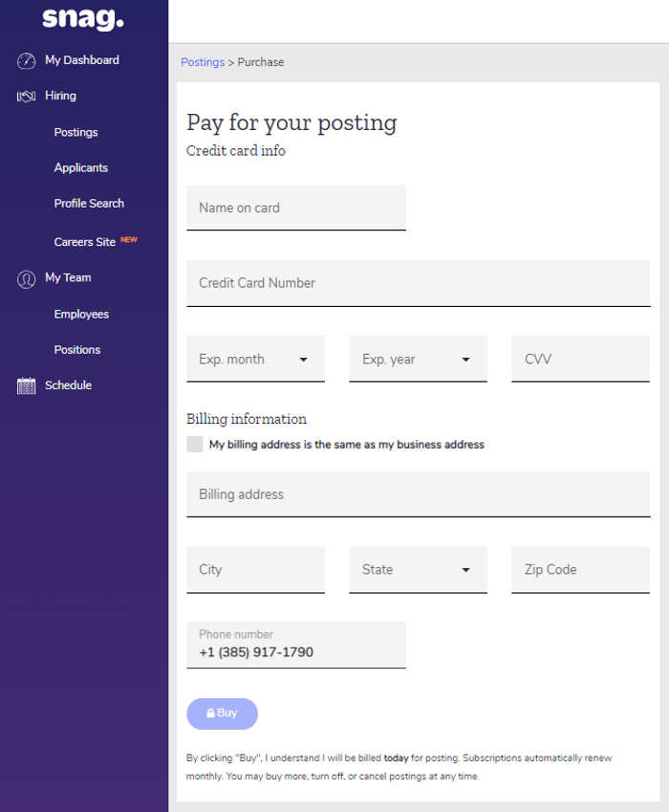Open Applicants in the sidebar
The height and width of the screenshot is (812, 669).
[80, 168]
